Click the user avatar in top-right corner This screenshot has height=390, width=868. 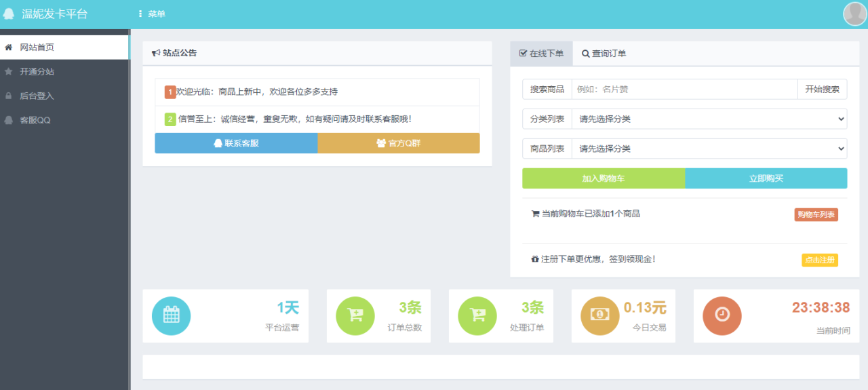point(854,14)
